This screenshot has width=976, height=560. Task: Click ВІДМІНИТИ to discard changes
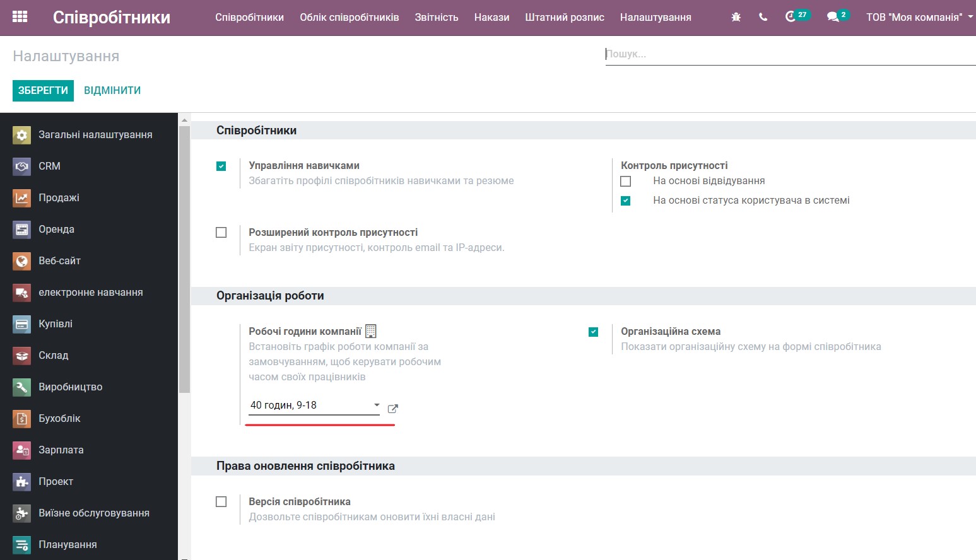point(112,90)
